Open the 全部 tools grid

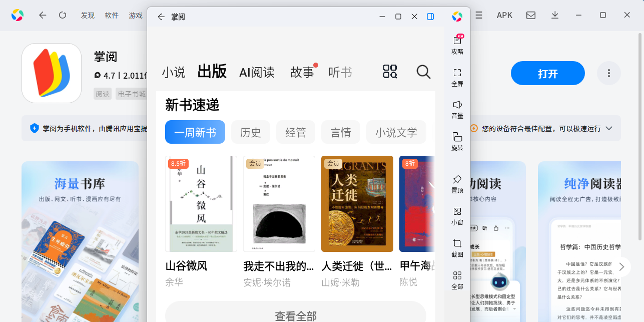point(457,280)
